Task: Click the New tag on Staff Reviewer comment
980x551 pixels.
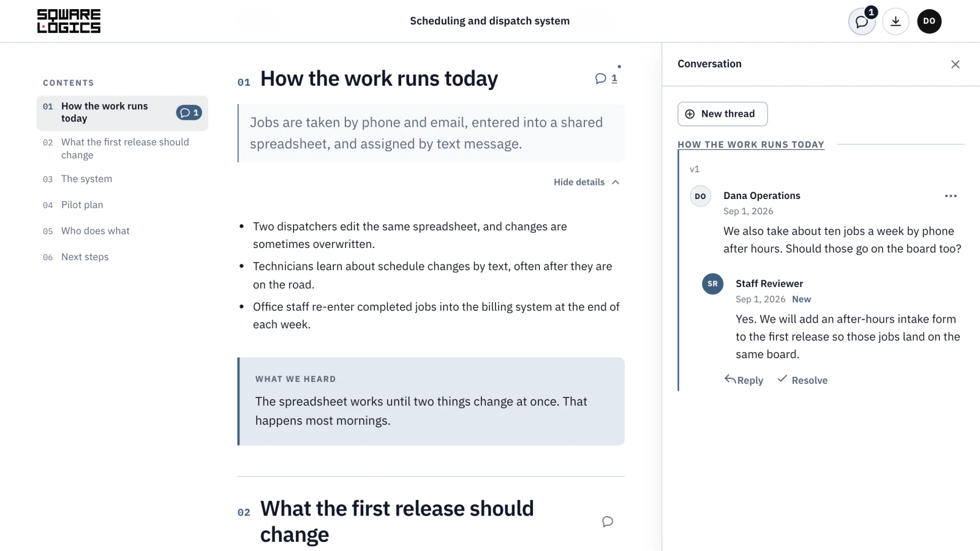Action: click(x=801, y=299)
